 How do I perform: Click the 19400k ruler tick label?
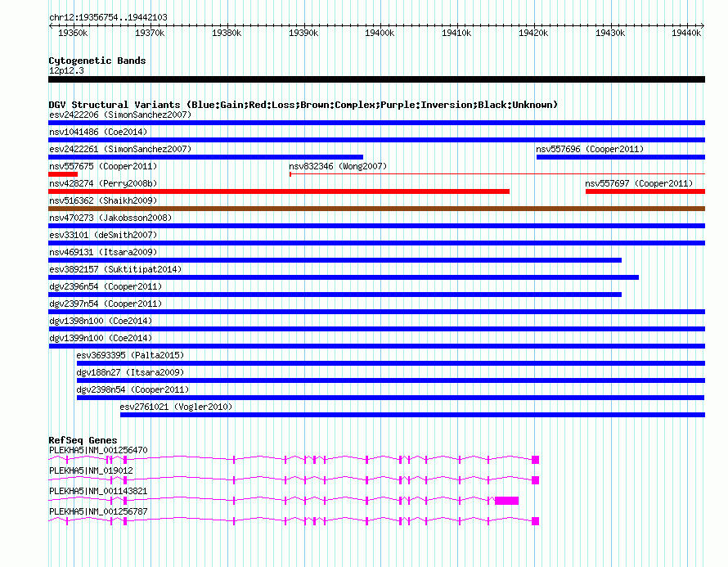(380, 33)
